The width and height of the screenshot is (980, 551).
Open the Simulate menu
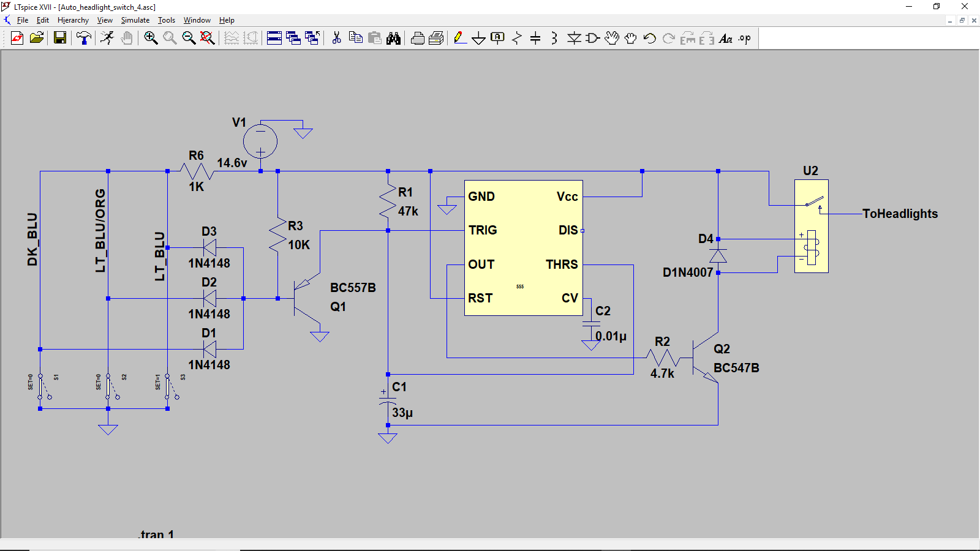coord(135,20)
